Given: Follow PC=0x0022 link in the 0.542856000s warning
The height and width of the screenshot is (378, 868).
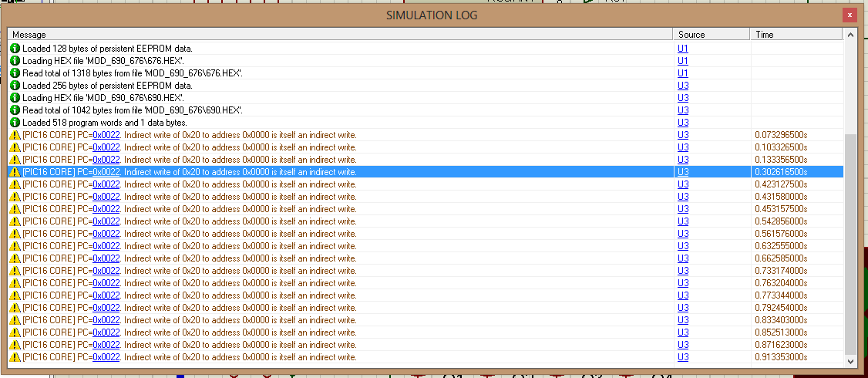Looking at the screenshot, I should [106, 221].
